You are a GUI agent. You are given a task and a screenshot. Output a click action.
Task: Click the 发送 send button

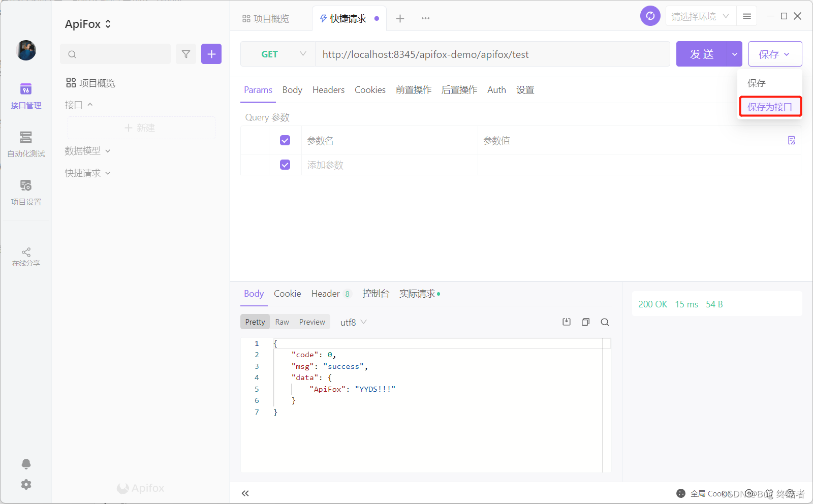(702, 54)
